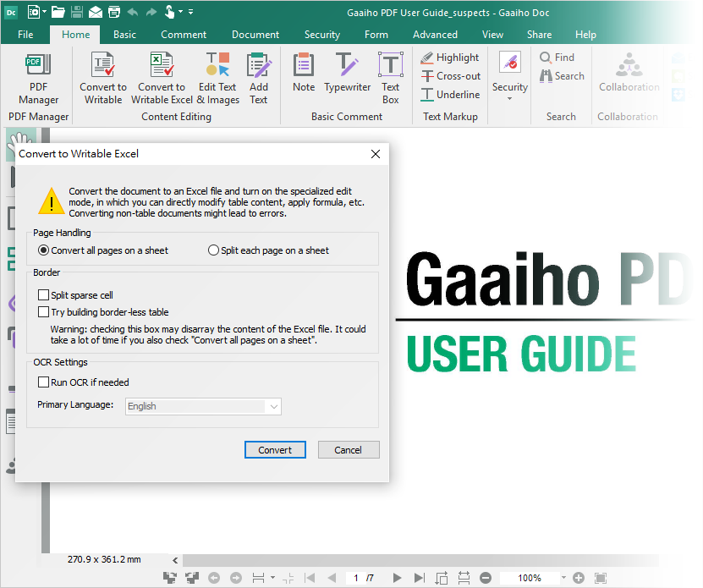This screenshot has width=703, height=588.
Task: Select the Typewriter tool
Action: 347,73
